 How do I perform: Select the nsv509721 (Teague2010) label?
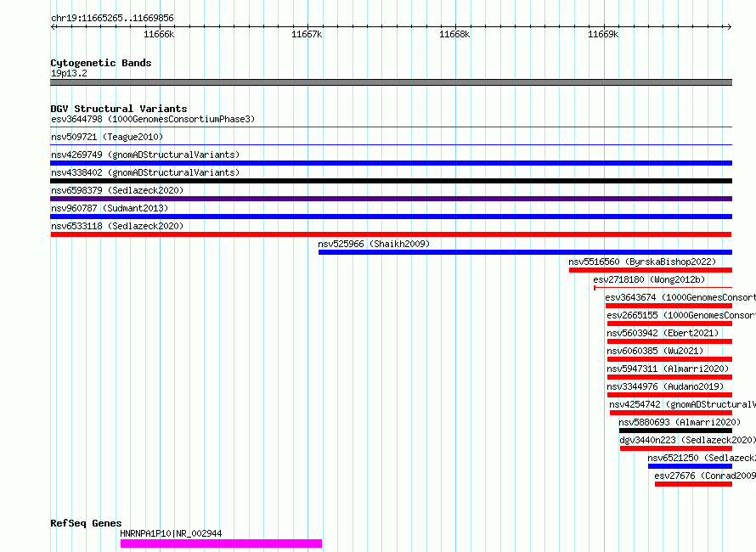[x=107, y=137]
